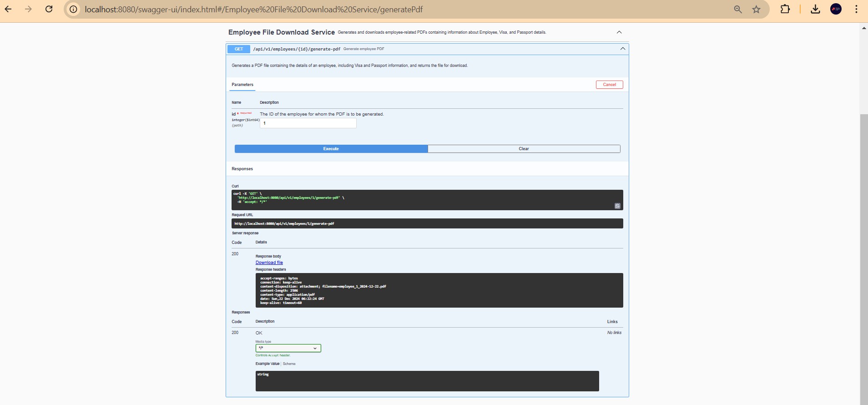Switch to the Schema tab

(x=289, y=364)
